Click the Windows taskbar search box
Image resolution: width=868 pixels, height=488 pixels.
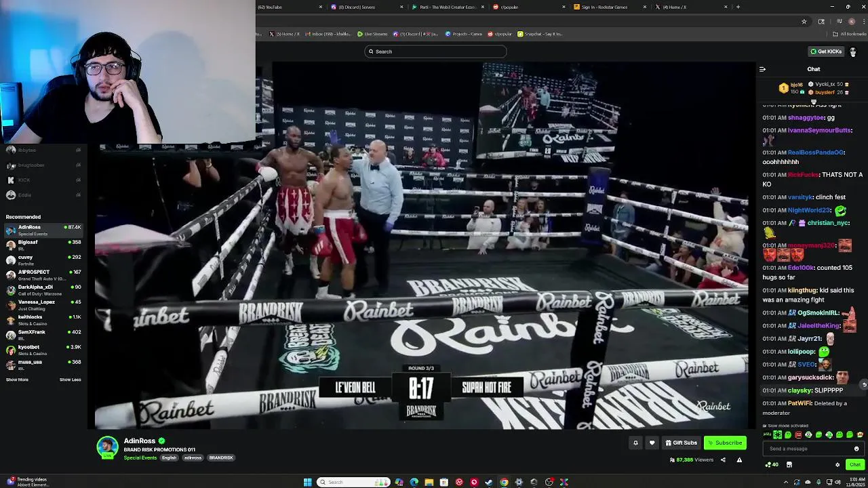coord(353,482)
